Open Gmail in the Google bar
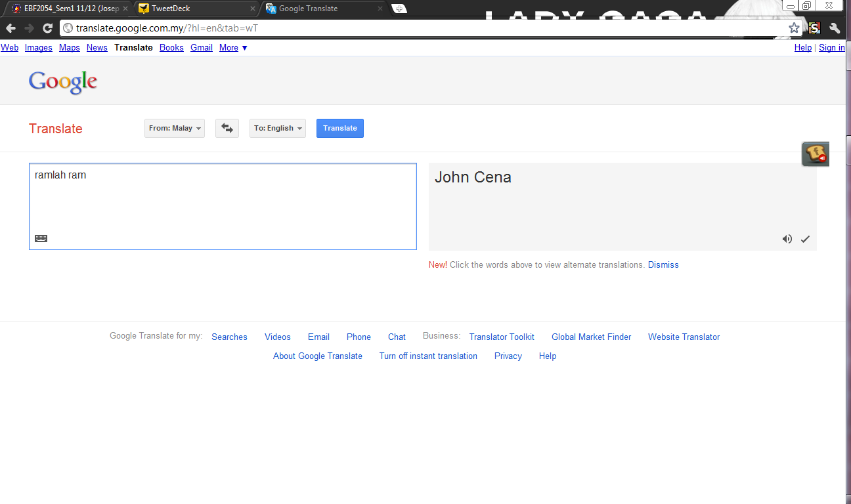Viewport: 851px width, 504px height. pos(202,47)
